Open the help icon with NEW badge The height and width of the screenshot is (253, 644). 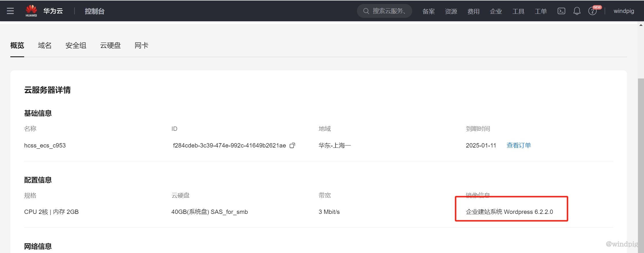coord(593,11)
